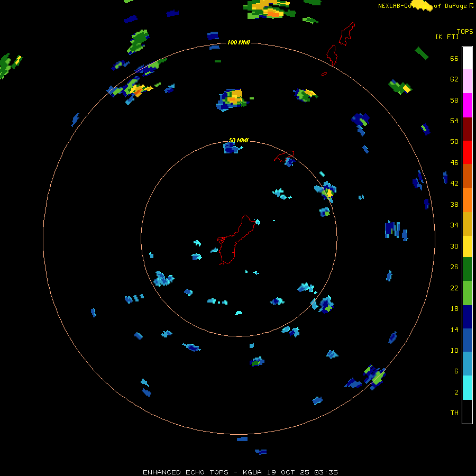Click the '10' legend value
476x476 pixels.
454,350
